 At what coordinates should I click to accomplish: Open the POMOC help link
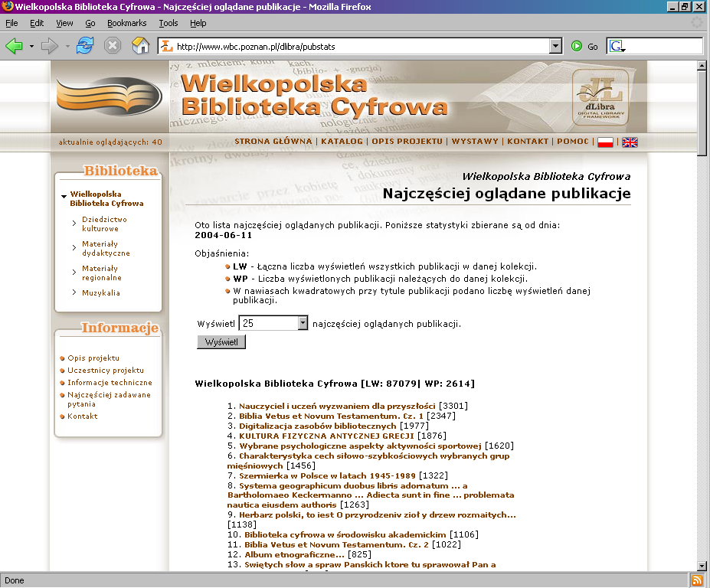pos(573,141)
